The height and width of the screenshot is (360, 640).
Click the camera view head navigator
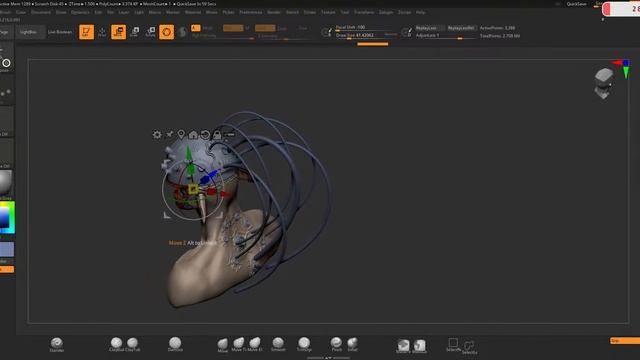click(603, 83)
